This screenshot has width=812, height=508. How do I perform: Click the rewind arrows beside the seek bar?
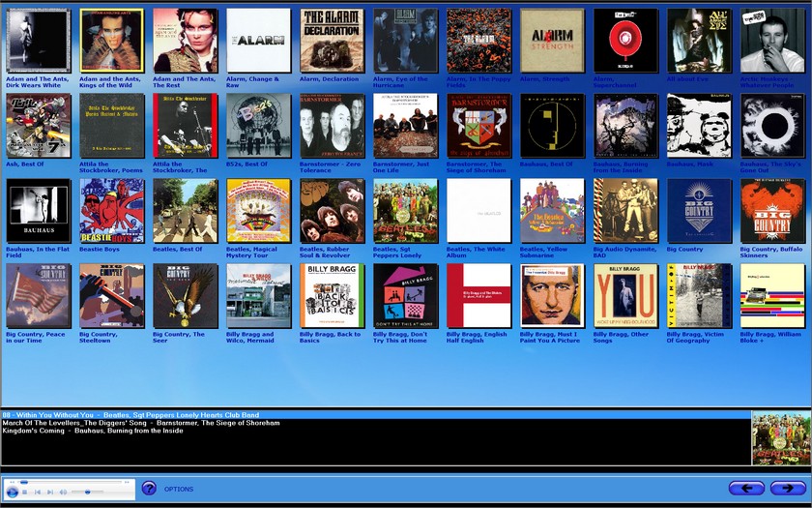pos(13,482)
